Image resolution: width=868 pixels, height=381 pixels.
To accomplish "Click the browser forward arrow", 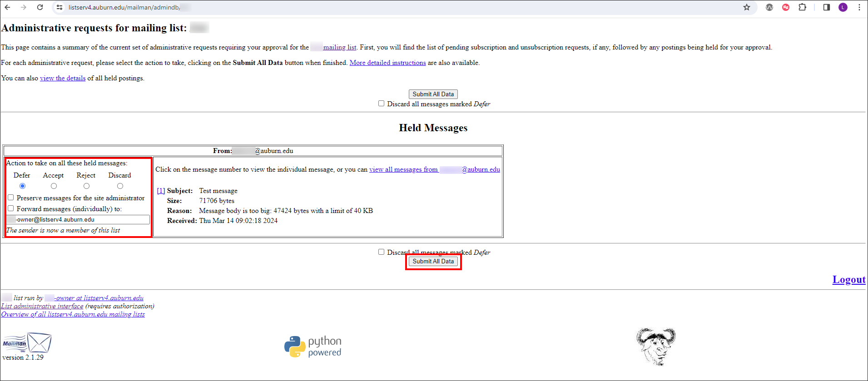I will click(24, 7).
